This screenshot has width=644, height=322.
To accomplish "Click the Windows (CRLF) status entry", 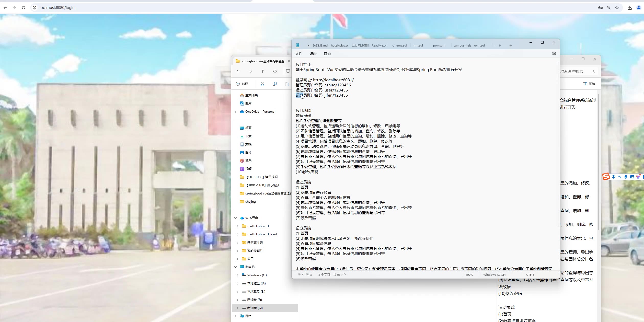I will pos(494,275).
